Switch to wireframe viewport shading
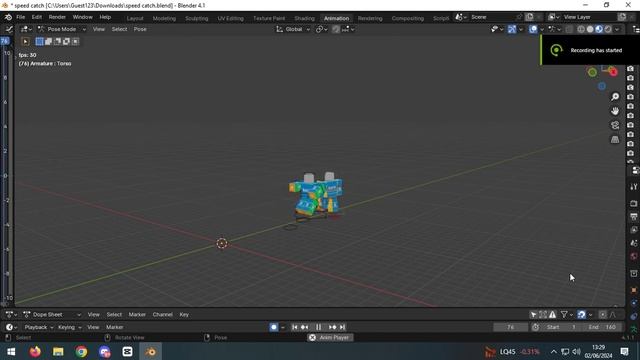The height and width of the screenshot is (360, 640). tap(581, 29)
